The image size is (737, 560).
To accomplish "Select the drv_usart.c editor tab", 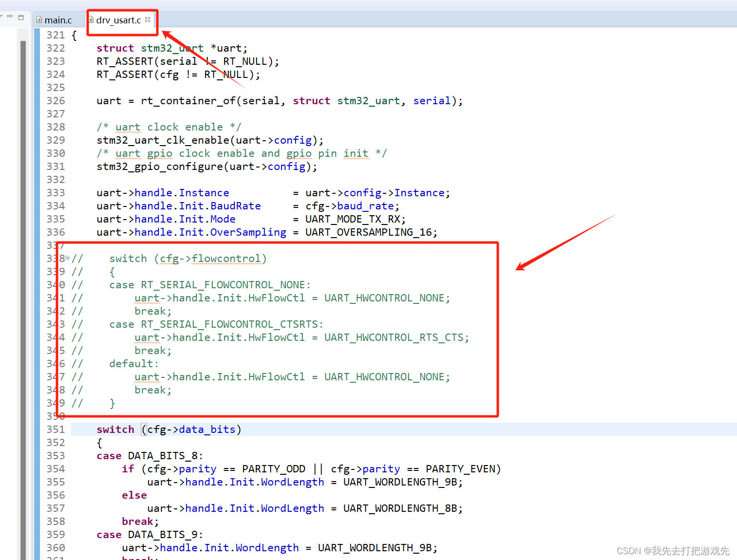I will pyautogui.click(x=119, y=20).
